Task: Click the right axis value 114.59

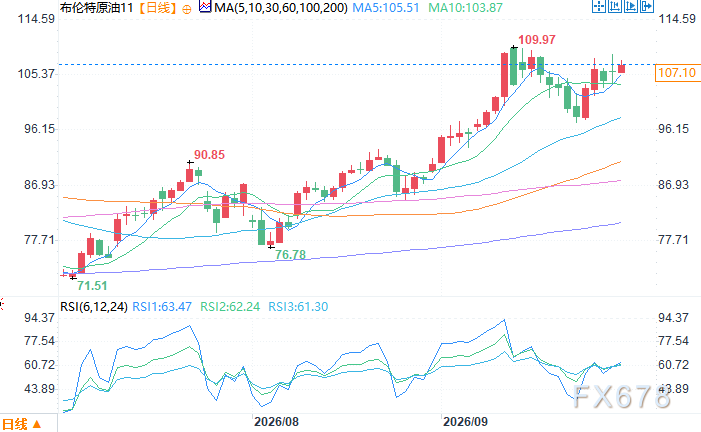Action: pyautogui.click(x=677, y=19)
